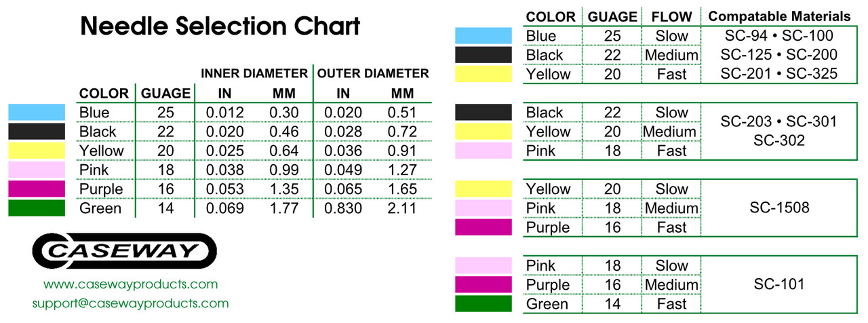868x323 pixels.
Task: Click the FLOW column header
Action: [x=671, y=16]
